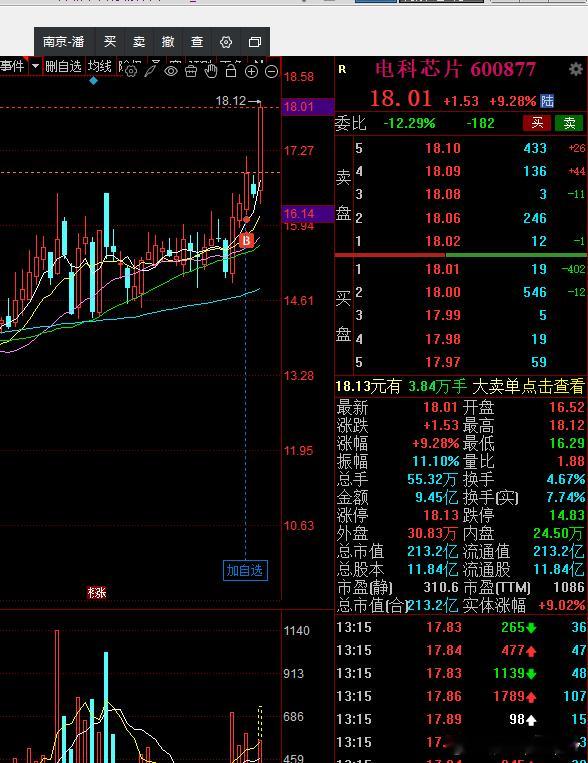Click the 加自选 button on the chart
The width and height of the screenshot is (588, 763).
click(x=245, y=570)
